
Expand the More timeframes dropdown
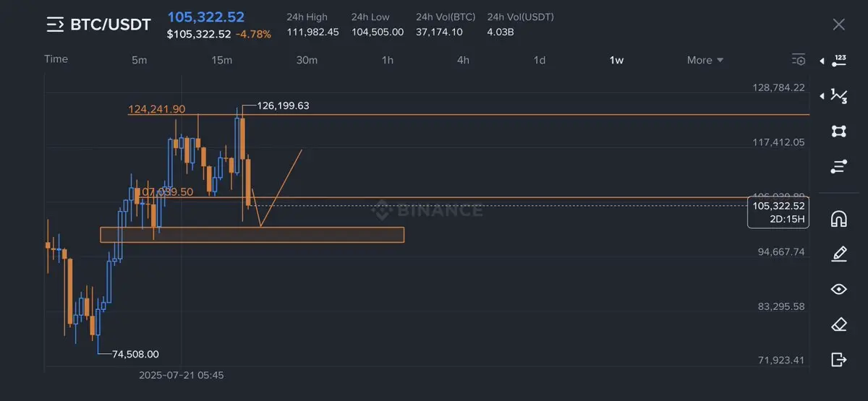[705, 60]
